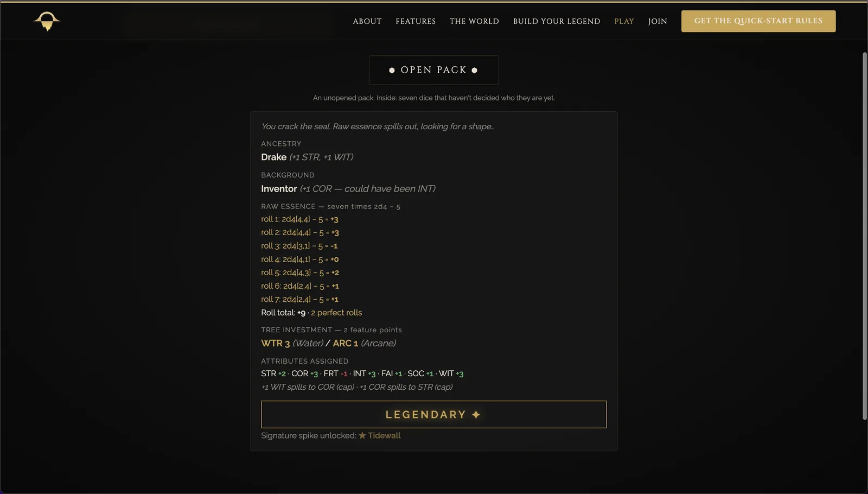Click the WTR 3 tree investment

[x=276, y=343]
